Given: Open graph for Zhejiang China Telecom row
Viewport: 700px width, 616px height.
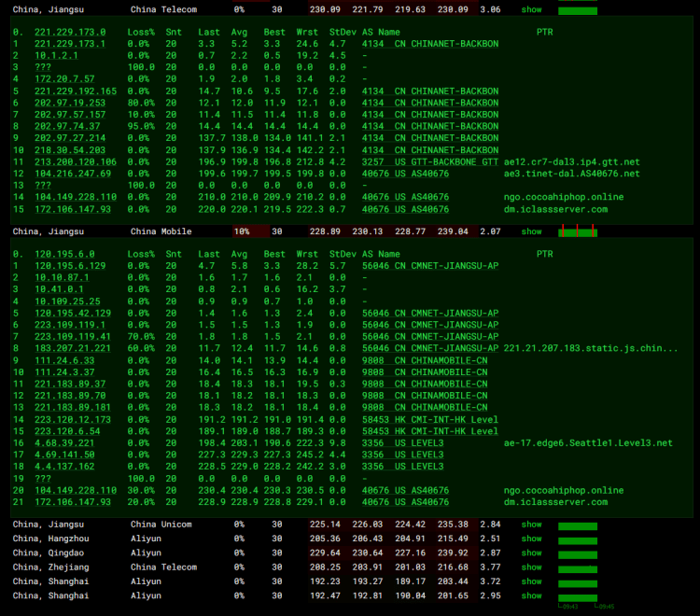Looking at the screenshot, I should (x=577, y=567).
